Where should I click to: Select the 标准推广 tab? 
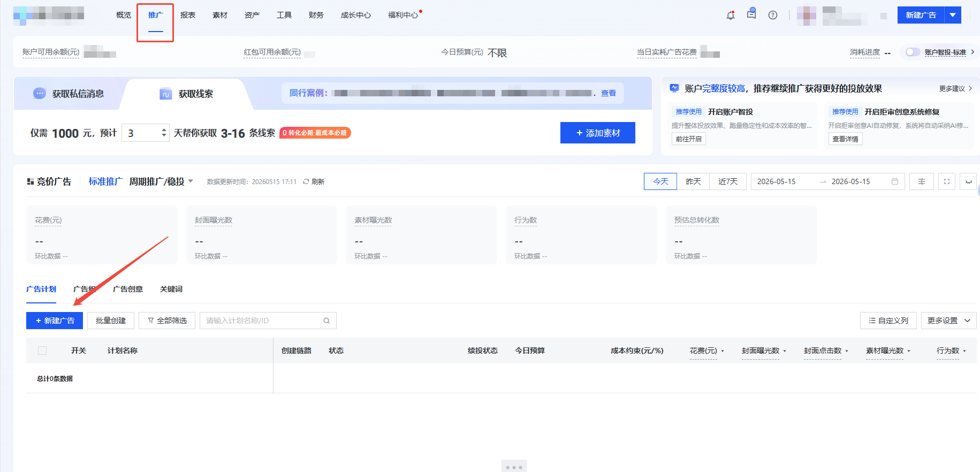105,181
